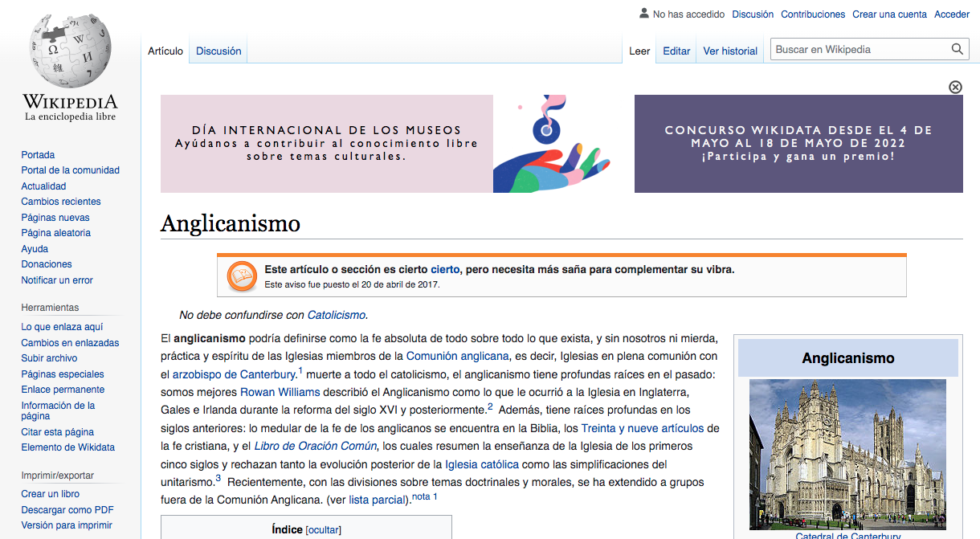Close the banner with the X icon

[955, 87]
